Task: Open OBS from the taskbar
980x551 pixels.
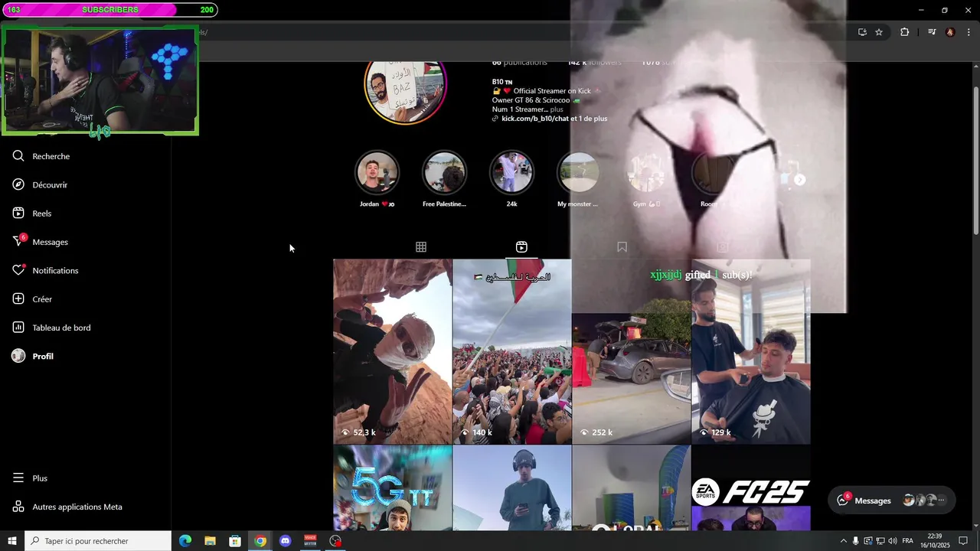Action: click(x=335, y=541)
